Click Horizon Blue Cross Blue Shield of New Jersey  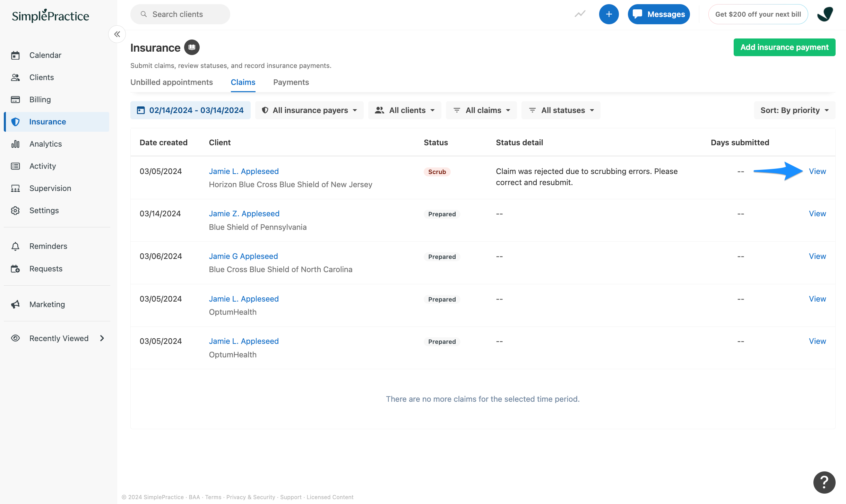pos(291,184)
